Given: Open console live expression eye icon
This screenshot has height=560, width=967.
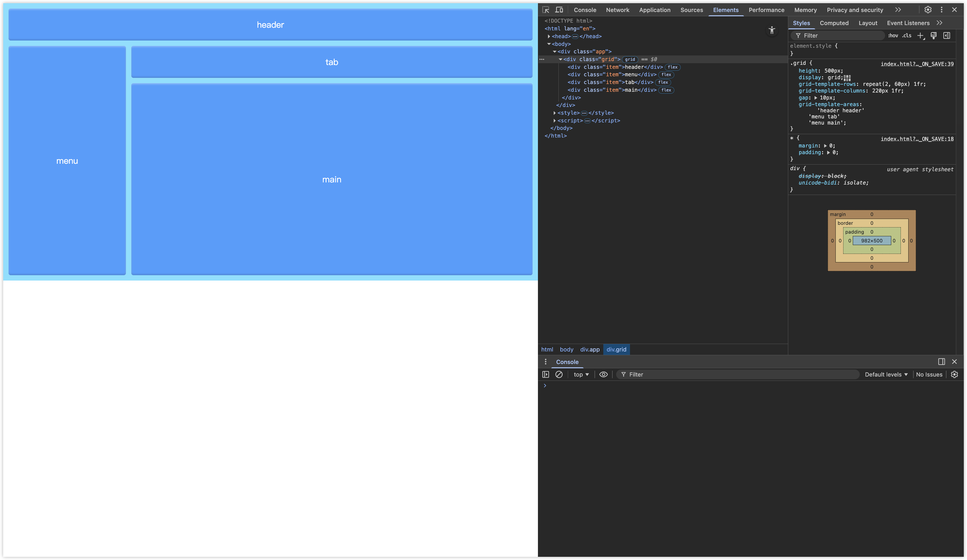Looking at the screenshot, I should point(603,374).
